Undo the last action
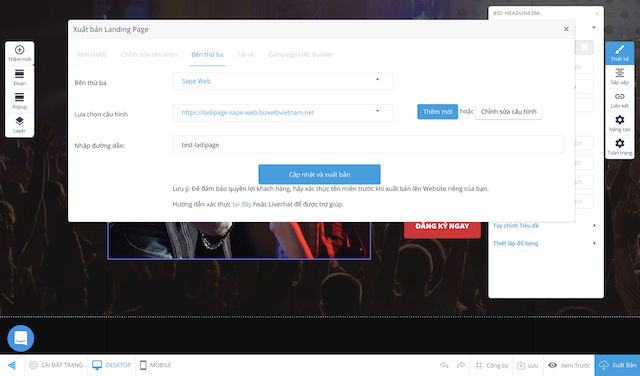 444,365
